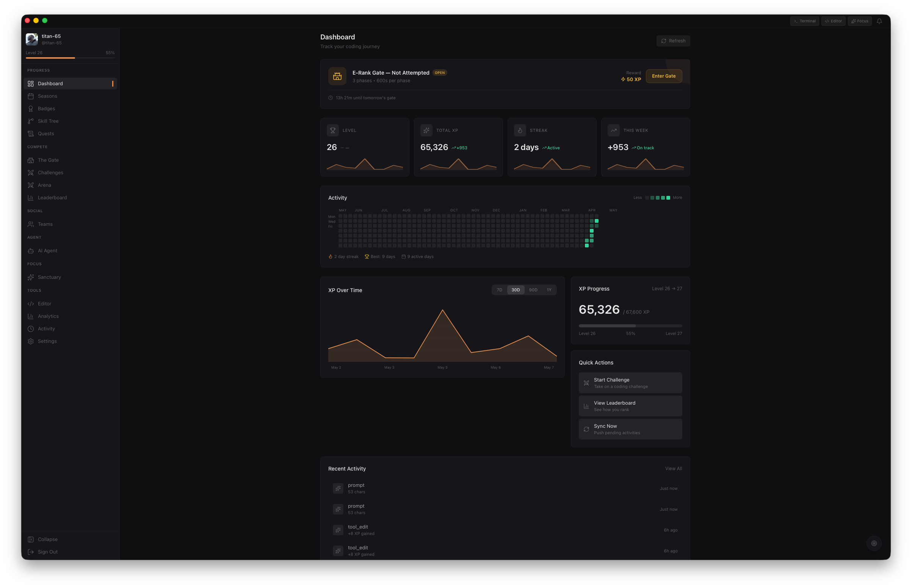
Task: Open the Sanctuary focus page
Action: tap(70, 277)
